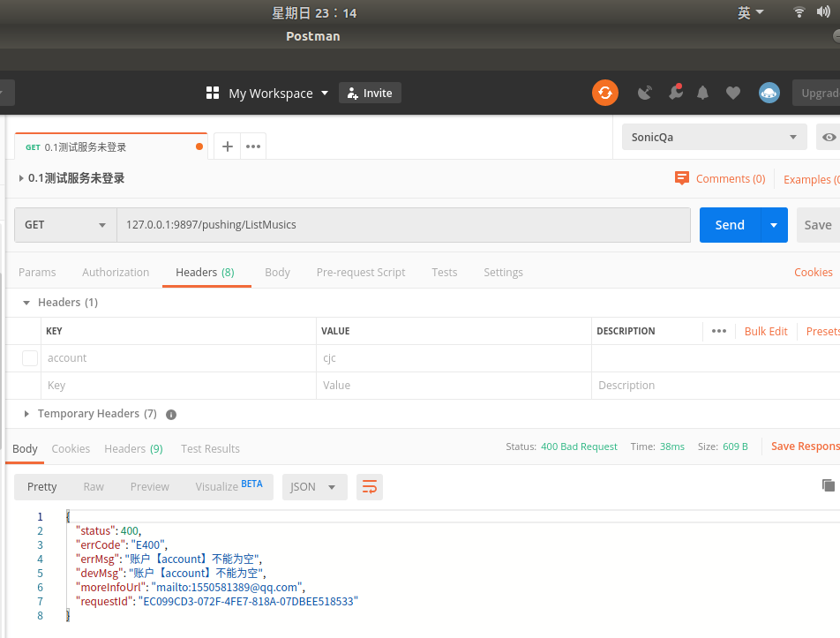
Task: Click the empty Key input cell
Action: point(178,386)
